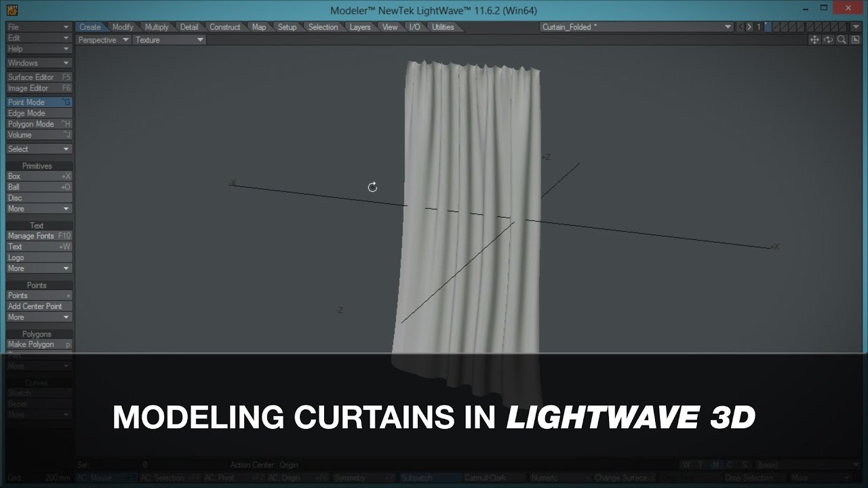
Task: Open the Windows dropdown menu
Action: tap(39, 63)
